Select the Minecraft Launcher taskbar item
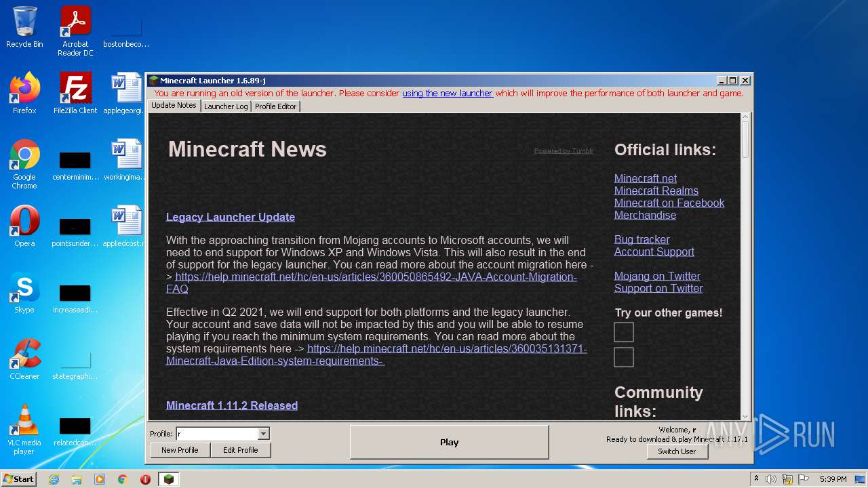 coord(168,479)
